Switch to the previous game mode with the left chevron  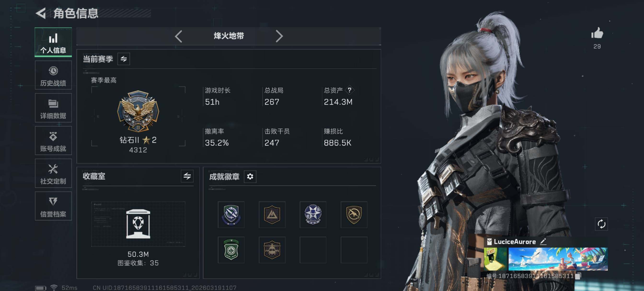(178, 36)
